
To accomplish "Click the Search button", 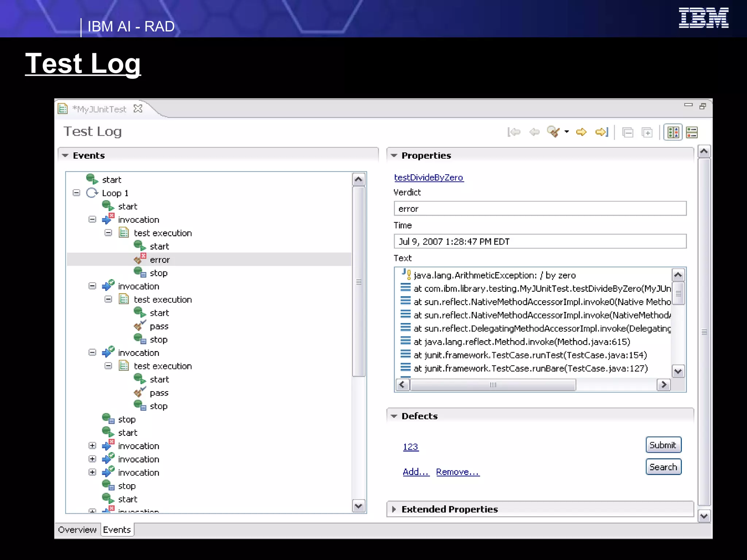I will 663,467.
